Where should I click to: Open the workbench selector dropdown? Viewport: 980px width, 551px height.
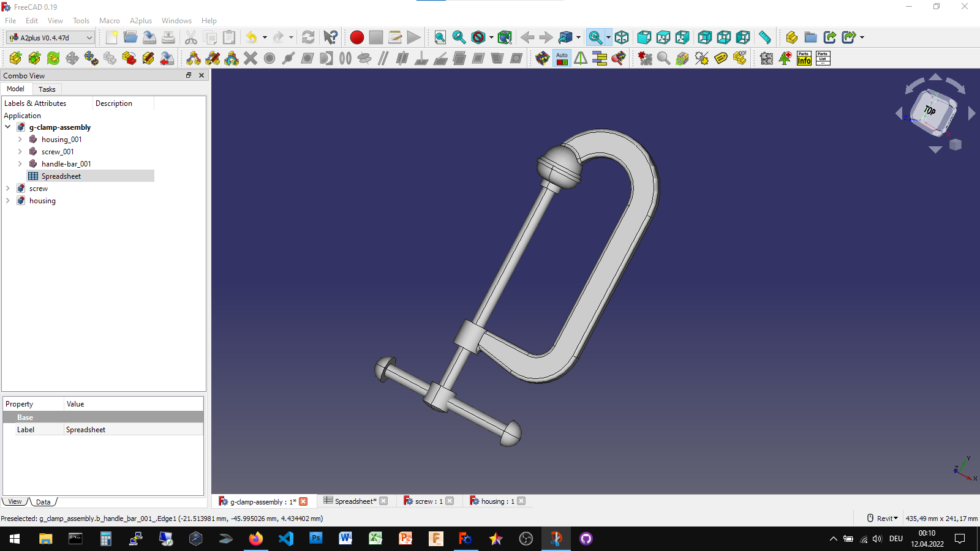89,37
